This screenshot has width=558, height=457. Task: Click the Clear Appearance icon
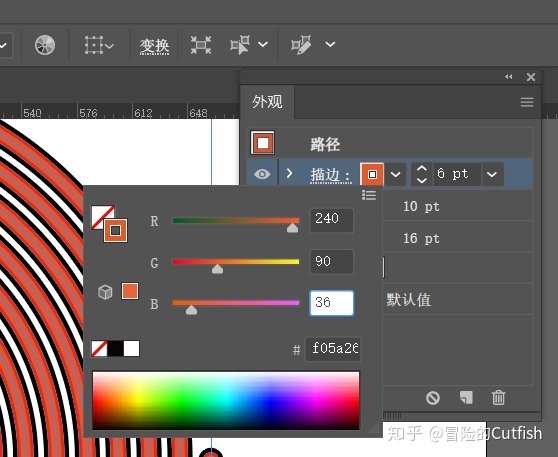[x=433, y=398]
